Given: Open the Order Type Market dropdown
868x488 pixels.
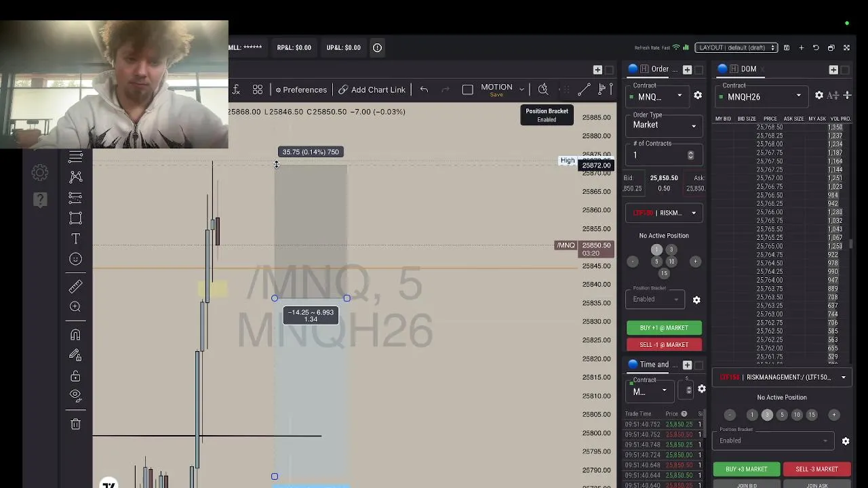Looking at the screenshot, I should [x=665, y=125].
